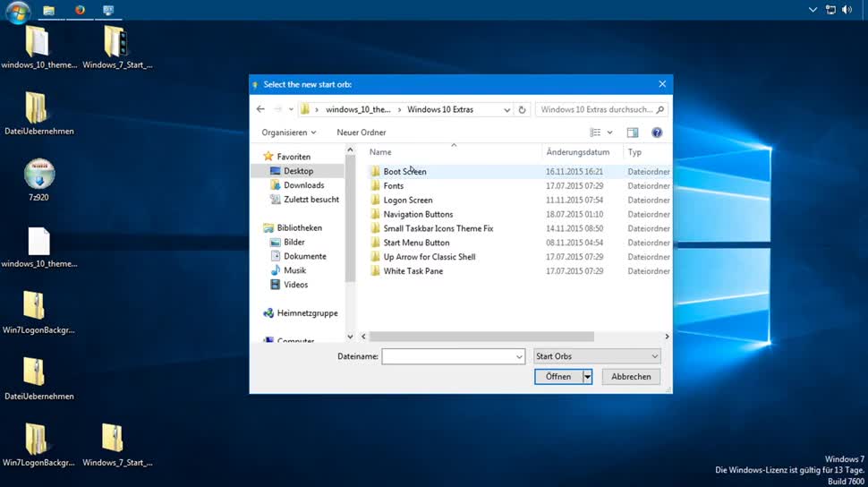The image size is (868, 487).
Task: Open the Organisieren menu
Action: (x=289, y=132)
